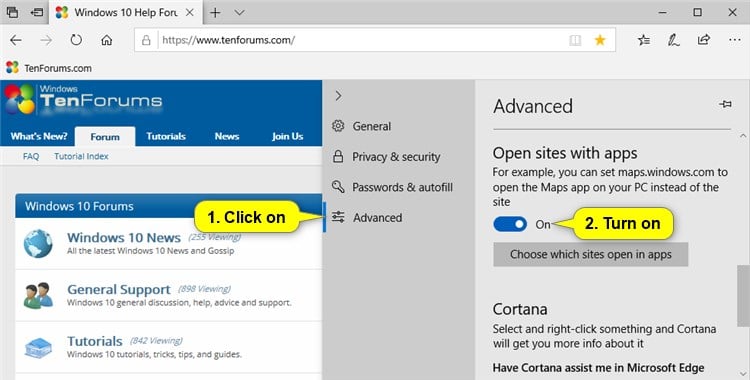
Task: Open Windows 10 News forum link
Action: [x=124, y=237]
